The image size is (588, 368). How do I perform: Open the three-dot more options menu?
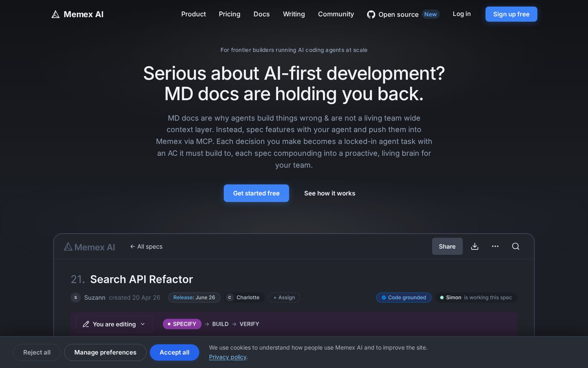click(495, 246)
